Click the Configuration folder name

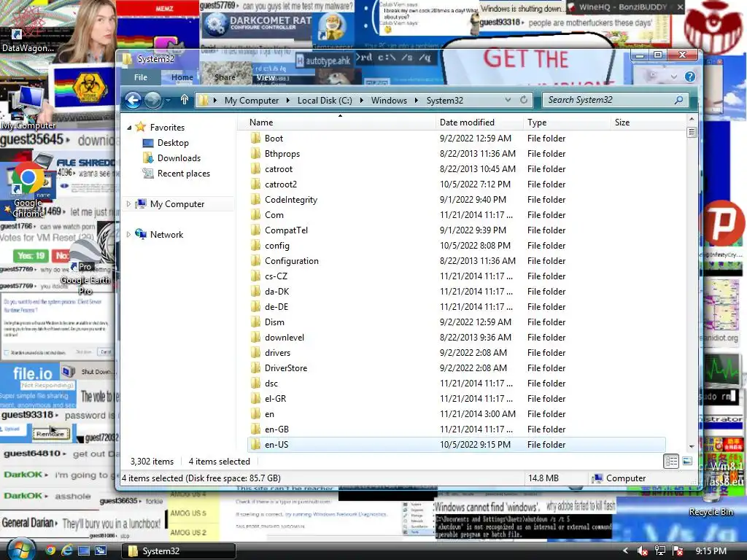(x=292, y=261)
